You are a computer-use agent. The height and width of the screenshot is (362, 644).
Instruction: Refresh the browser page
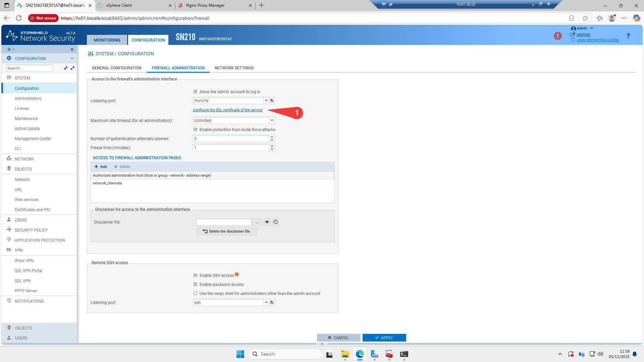coord(19,18)
